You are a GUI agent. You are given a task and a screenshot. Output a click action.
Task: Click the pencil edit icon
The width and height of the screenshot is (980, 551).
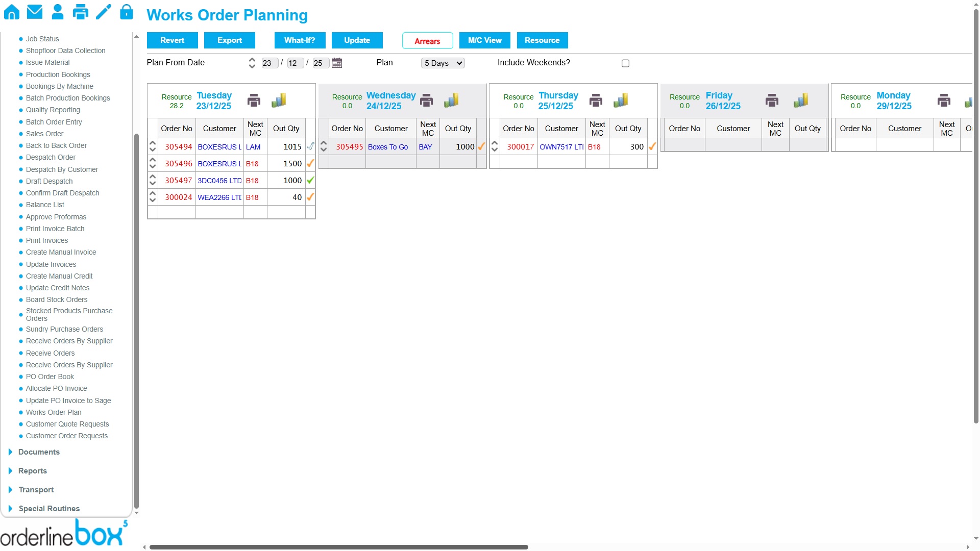point(104,12)
